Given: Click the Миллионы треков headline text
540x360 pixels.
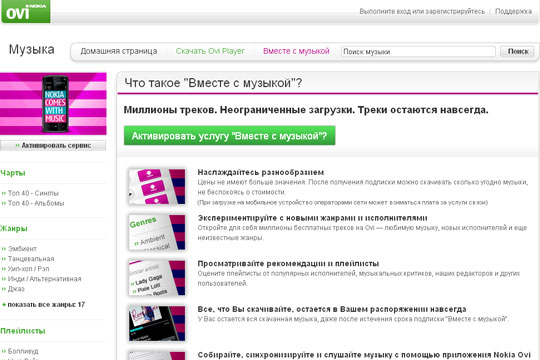Looking at the screenshot, I should pos(306,110).
